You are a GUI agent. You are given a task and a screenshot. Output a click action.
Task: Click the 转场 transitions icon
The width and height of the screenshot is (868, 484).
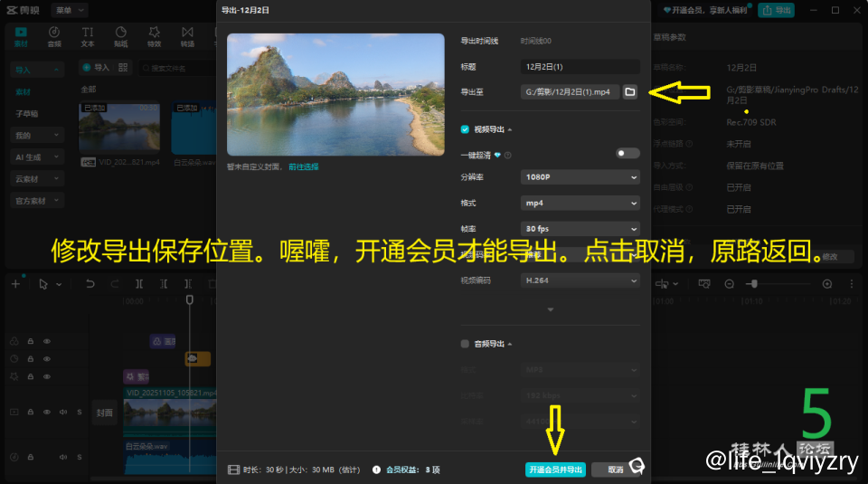pyautogui.click(x=187, y=36)
